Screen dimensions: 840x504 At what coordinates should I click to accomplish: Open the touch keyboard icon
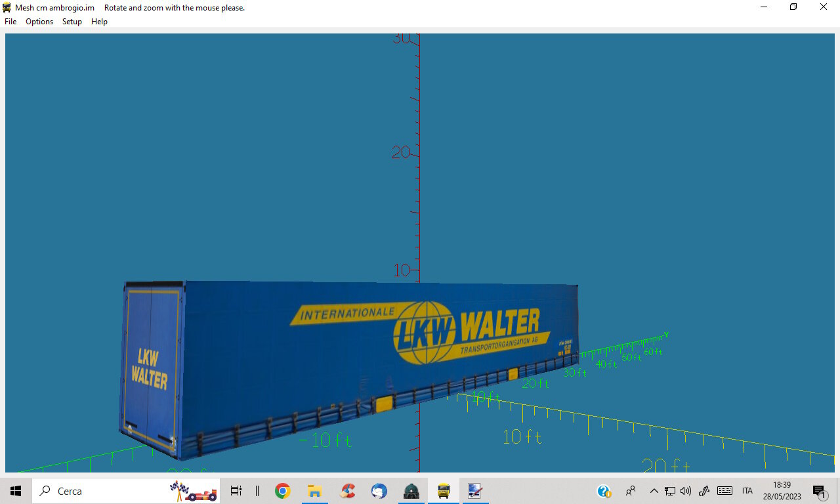tap(724, 491)
